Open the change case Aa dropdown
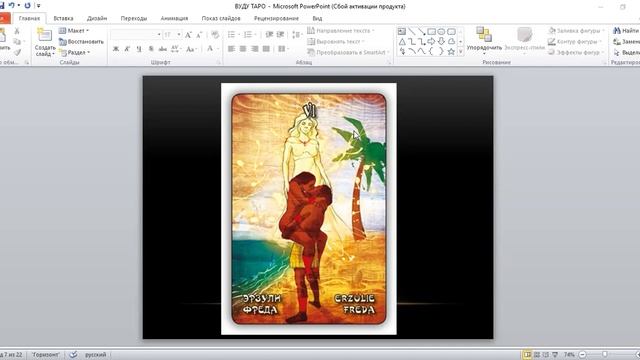The width and height of the screenshot is (640, 360). [x=191, y=49]
